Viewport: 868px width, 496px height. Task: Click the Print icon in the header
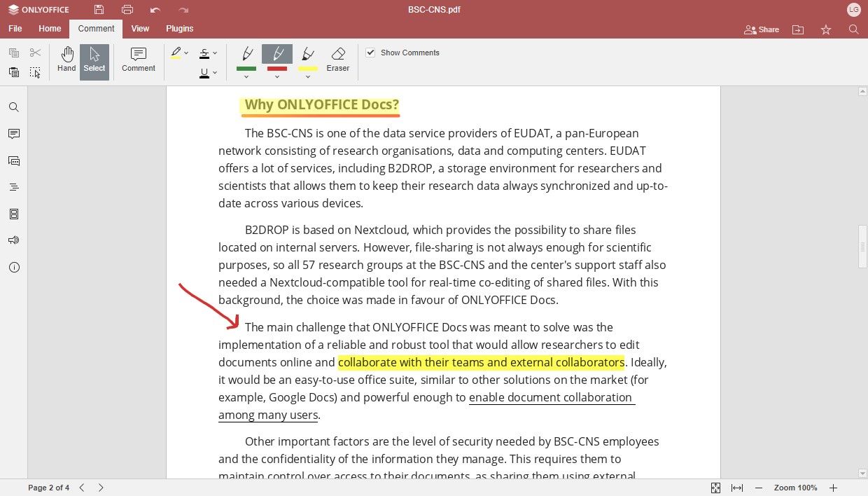click(x=127, y=9)
